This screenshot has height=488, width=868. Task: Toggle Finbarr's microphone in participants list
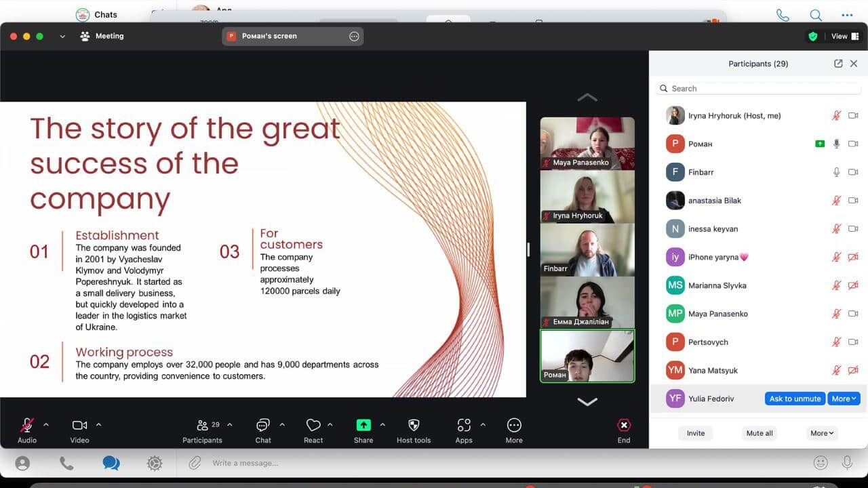837,172
